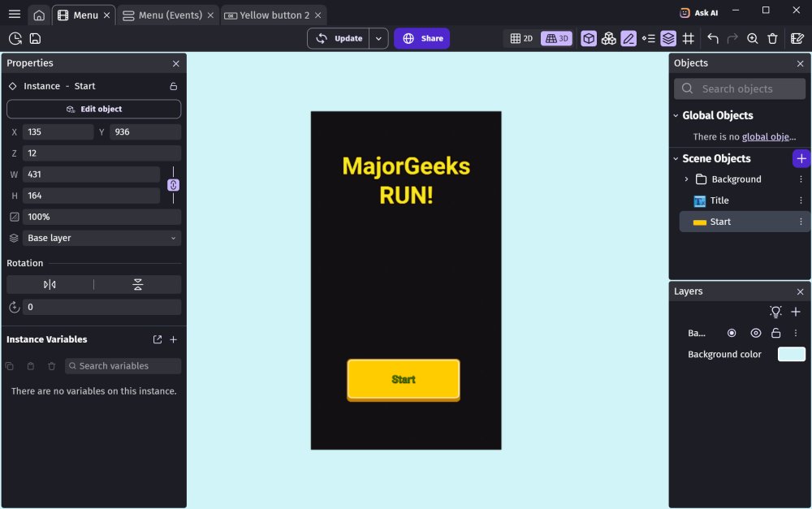Click the Y position field showing 936
This screenshot has height=509, width=812.
tap(145, 132)
